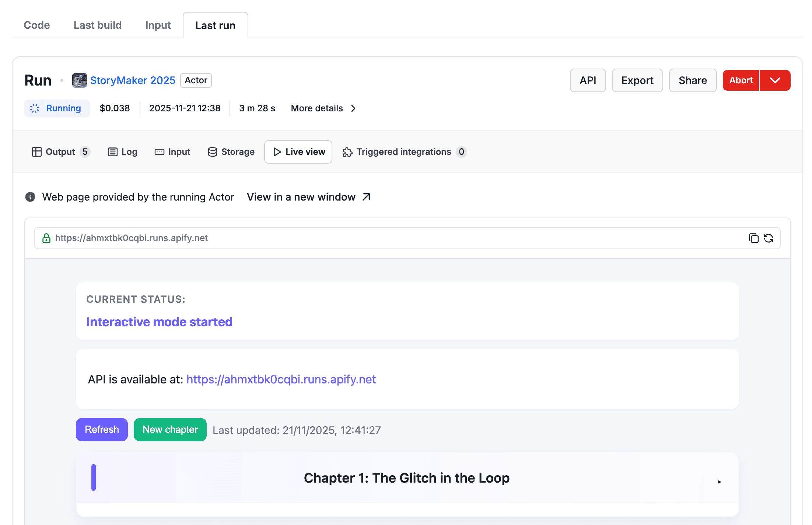Open the Abort dropdown arrow

(x=775, y=80)
